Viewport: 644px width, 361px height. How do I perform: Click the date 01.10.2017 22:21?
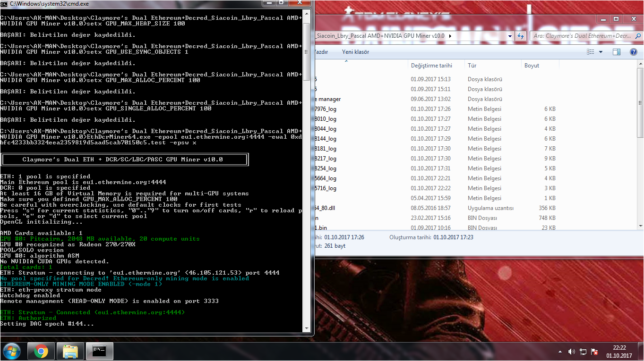[430, 178]
